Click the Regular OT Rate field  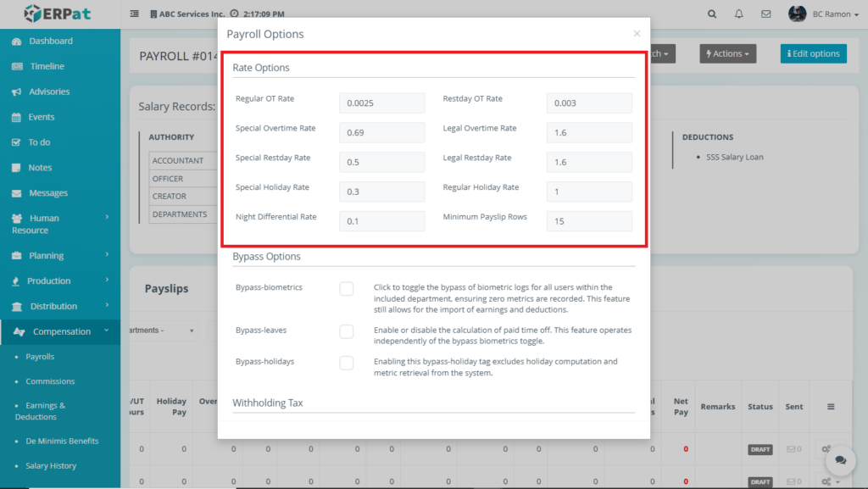pyautogui.click(x=382, y=103)
